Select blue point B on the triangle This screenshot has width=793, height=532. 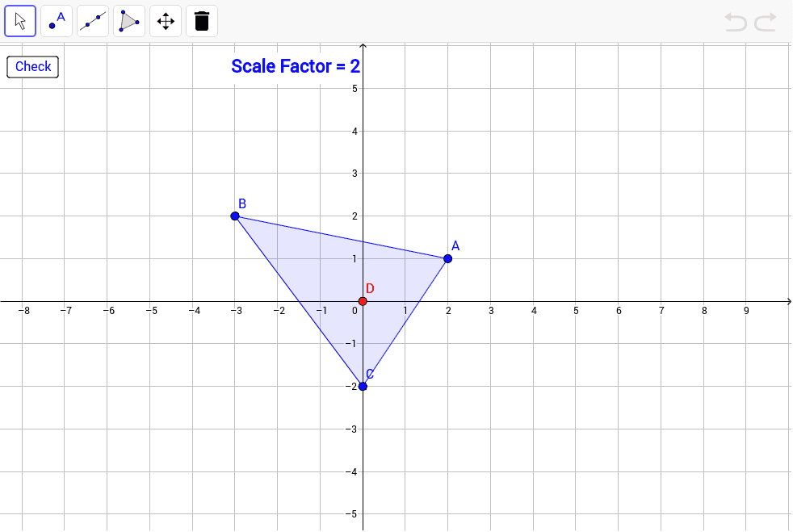pos(235,216)
